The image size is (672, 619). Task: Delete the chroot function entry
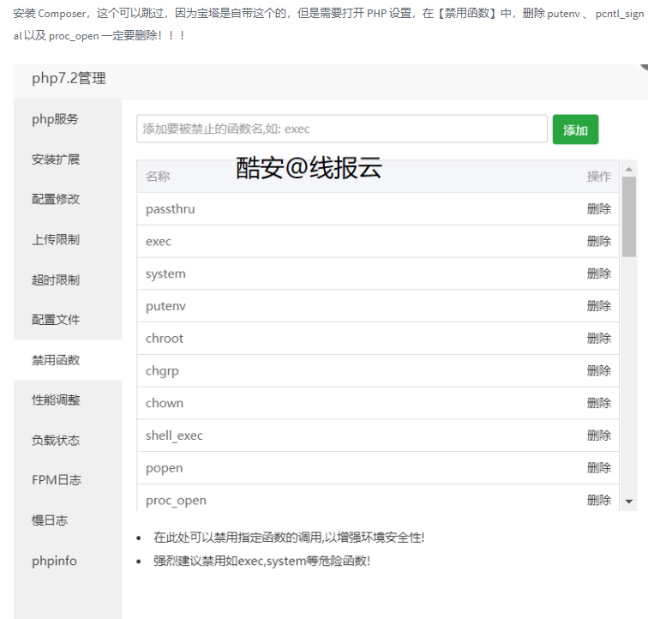click(598, 338)
